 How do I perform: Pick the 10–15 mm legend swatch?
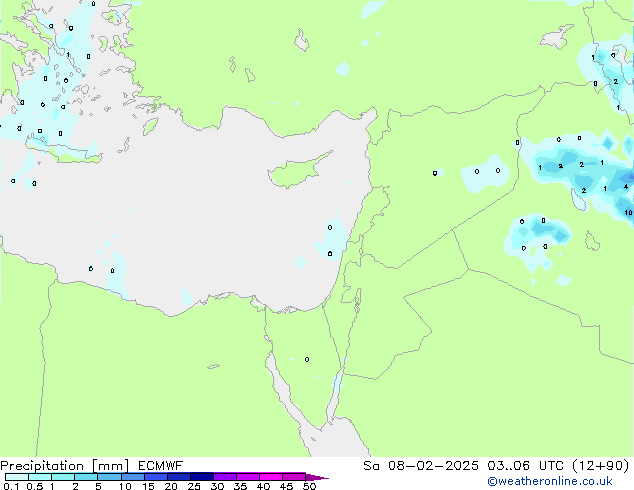click(x=133, y=477)
